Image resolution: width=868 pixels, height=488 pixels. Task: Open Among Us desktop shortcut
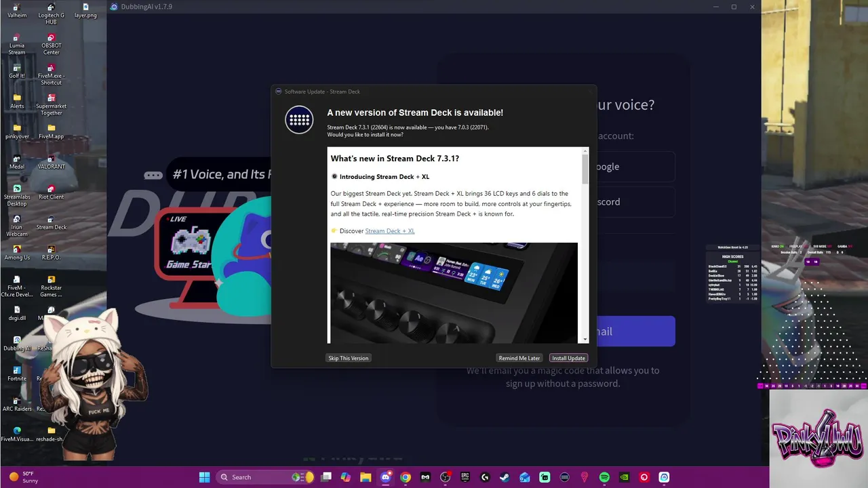[17, 253]
